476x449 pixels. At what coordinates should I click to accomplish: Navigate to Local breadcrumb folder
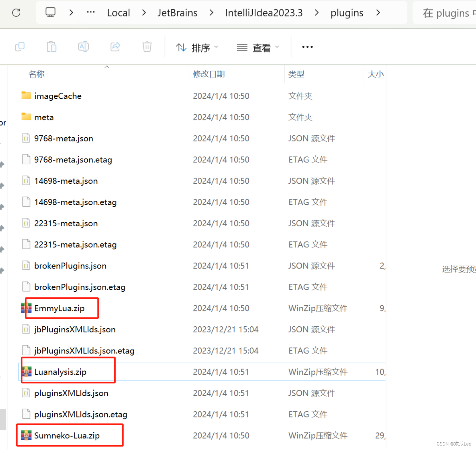[x=118, y=13]
